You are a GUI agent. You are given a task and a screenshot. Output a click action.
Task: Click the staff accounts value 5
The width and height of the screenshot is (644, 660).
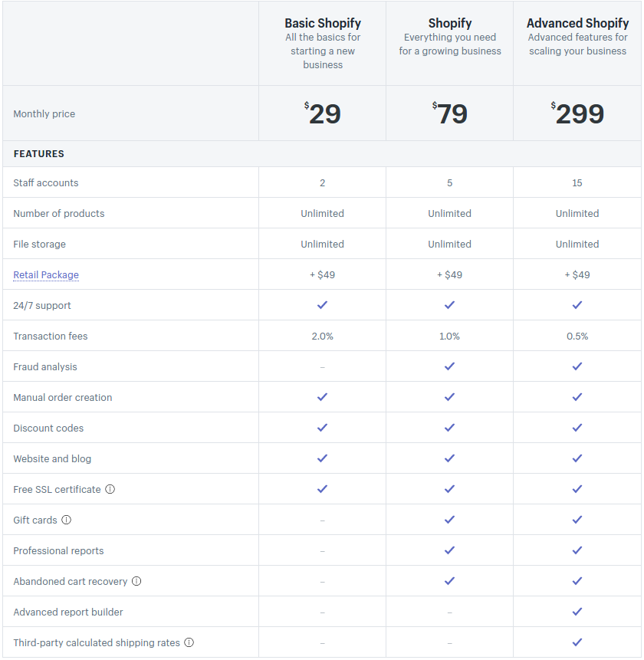pos(449,182)
